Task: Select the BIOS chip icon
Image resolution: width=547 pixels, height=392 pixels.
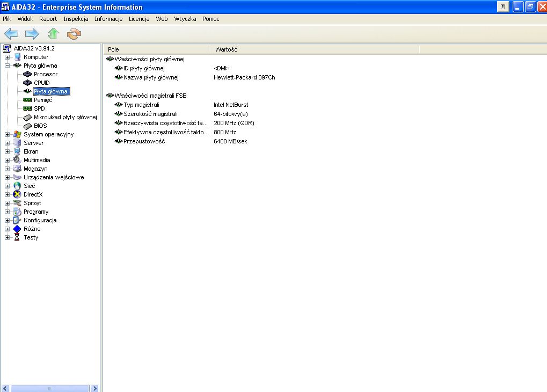Action: click(28, 126)
